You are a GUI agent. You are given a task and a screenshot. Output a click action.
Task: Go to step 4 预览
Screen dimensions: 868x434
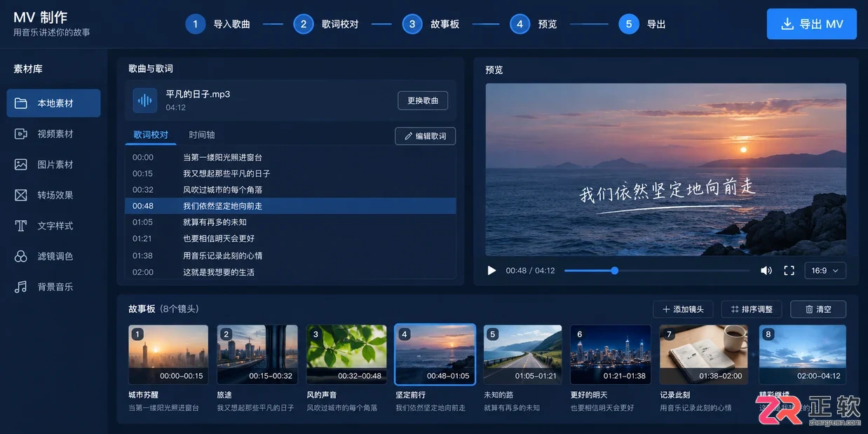[533, 24]
